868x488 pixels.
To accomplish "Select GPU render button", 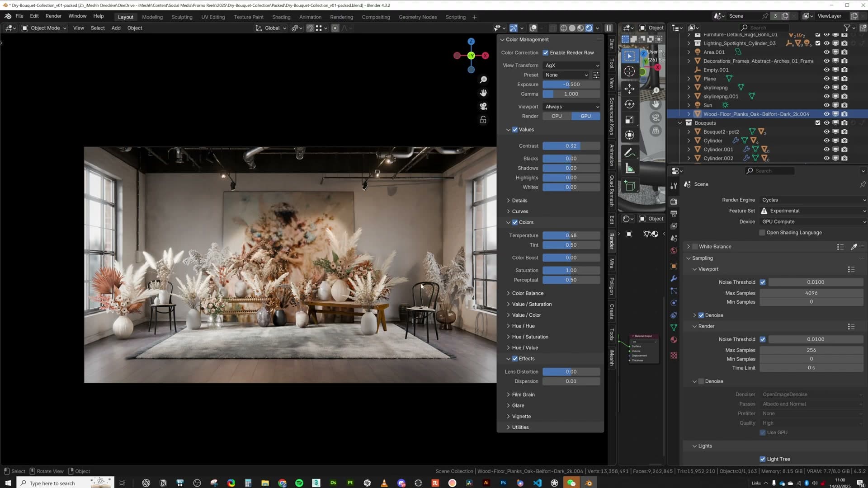I will click(x=585, y=116).
